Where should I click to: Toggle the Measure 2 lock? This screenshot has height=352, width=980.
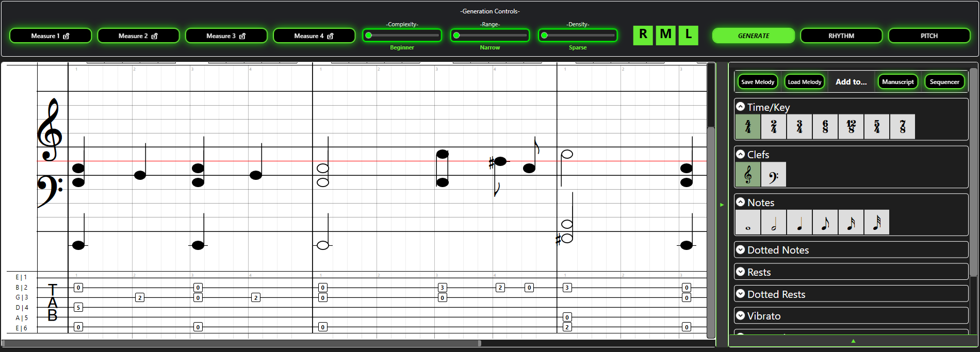[x=138, y=36]
